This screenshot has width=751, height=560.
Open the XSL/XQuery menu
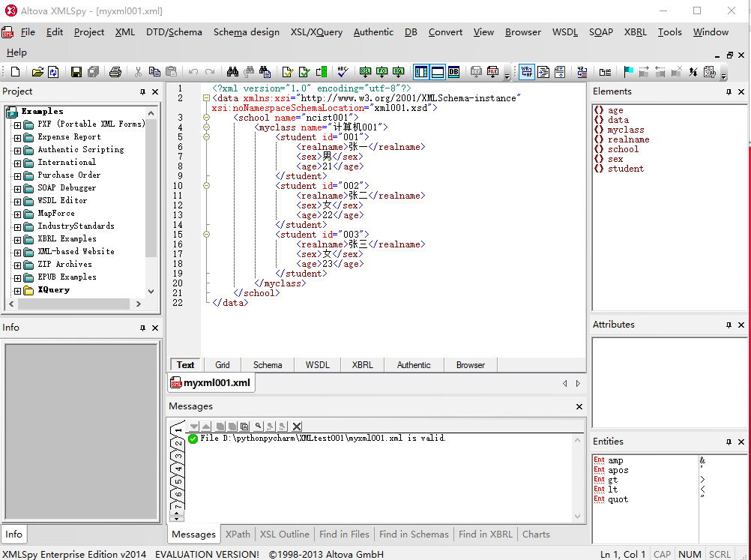(x=316, y=32)
